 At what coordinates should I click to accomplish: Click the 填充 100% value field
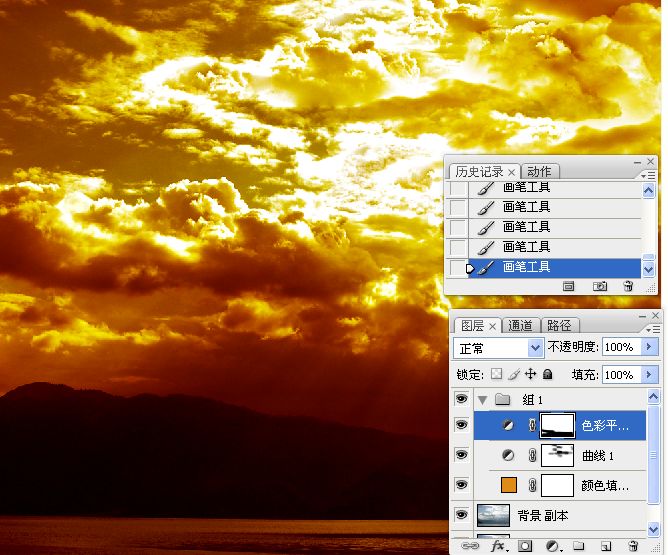coord(622,374)
